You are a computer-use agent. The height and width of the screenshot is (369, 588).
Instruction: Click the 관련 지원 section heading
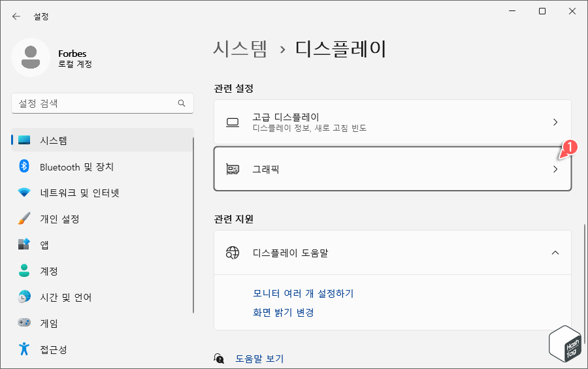234,219
